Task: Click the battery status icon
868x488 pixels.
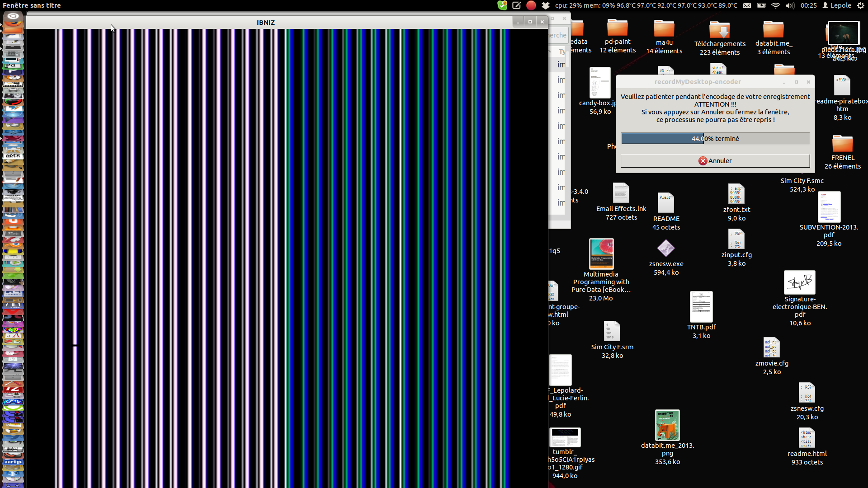Action: [x=761, y=5]
